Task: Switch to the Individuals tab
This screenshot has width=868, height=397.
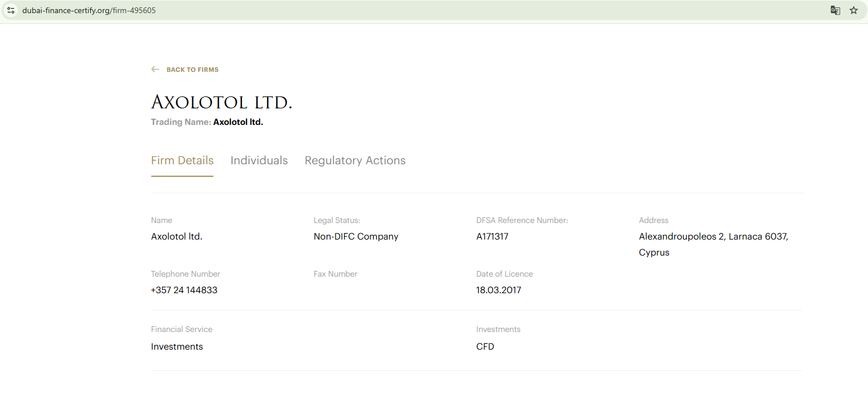Action: point(259,161)
